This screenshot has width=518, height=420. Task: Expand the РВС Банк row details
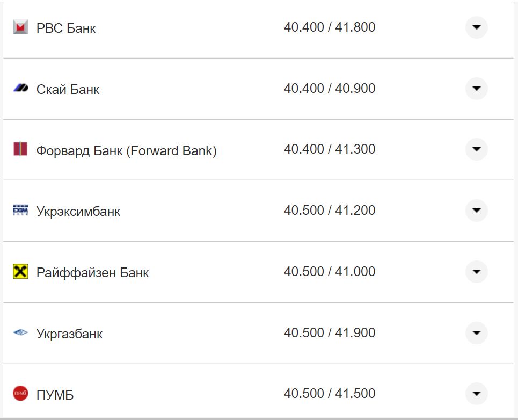476,27
